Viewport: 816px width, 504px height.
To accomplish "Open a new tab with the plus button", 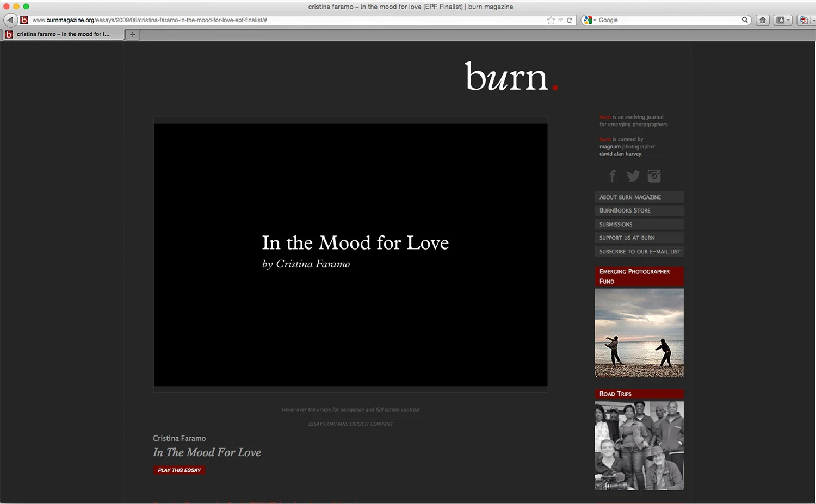I will pos(132,34).
